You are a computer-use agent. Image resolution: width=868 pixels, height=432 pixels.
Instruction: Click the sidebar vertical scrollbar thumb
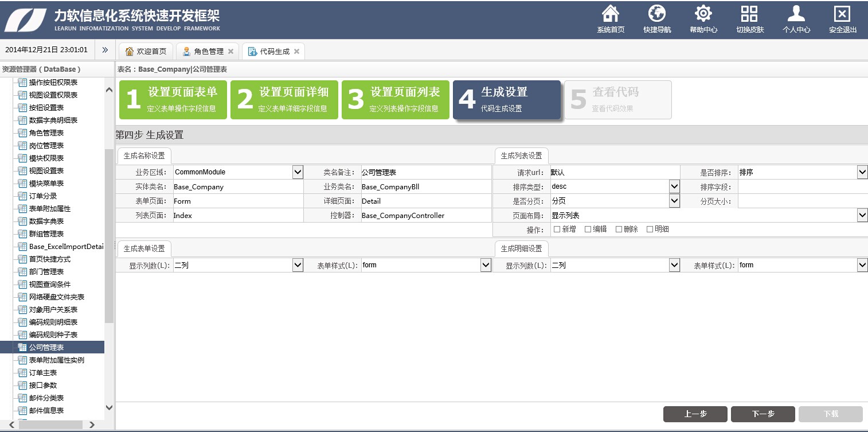[x=109, y=236]
